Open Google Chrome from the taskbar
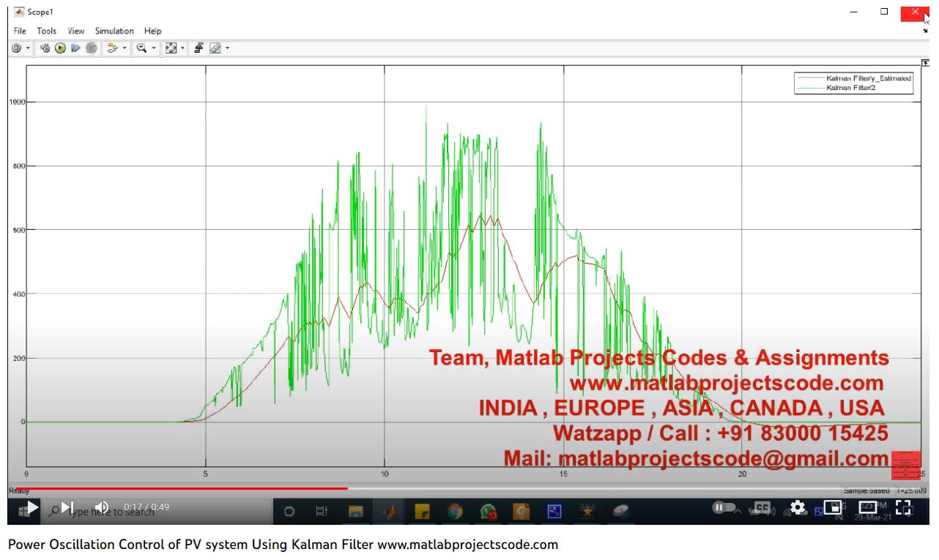 tap(455, 512)
